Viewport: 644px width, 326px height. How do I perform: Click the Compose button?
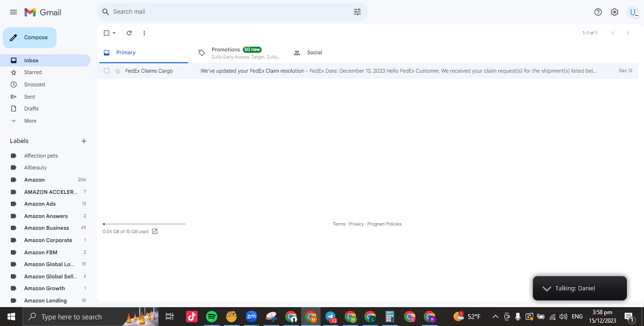pos(30,38)
